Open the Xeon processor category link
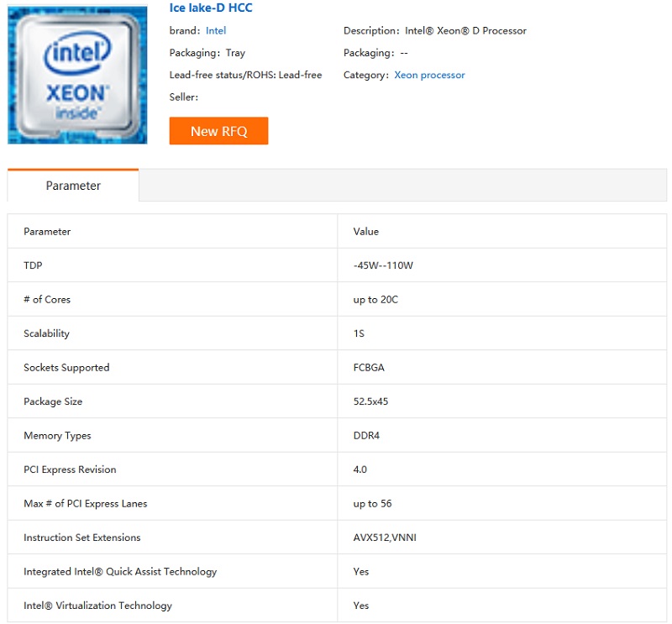This screenshot has width=672, height=624. (x=429, y=75)
